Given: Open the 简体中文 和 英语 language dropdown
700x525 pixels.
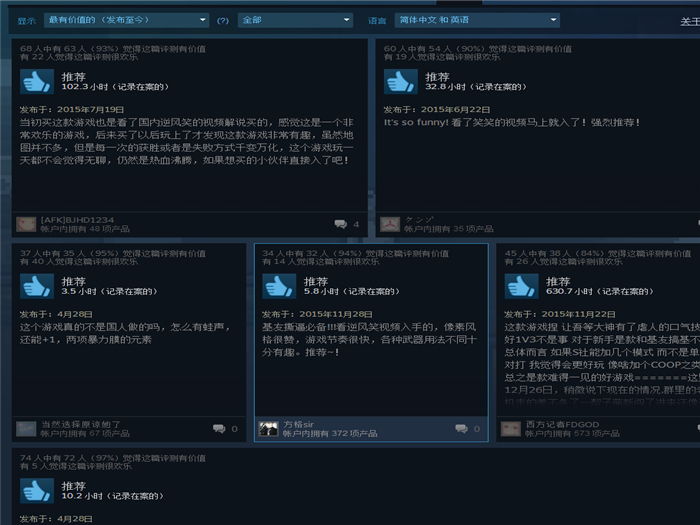Looking at the screenshot, I should pyautogui.click(x=478, y=20).
